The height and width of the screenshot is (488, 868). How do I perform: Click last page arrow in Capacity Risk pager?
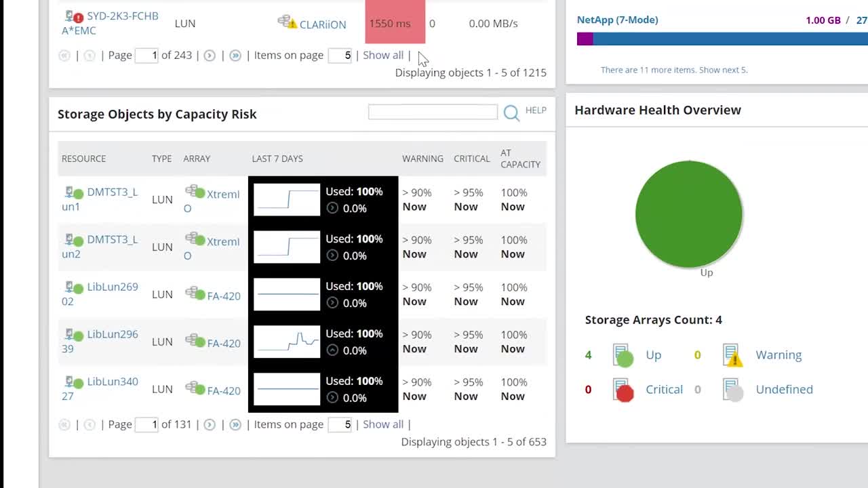tap(235, 424)
